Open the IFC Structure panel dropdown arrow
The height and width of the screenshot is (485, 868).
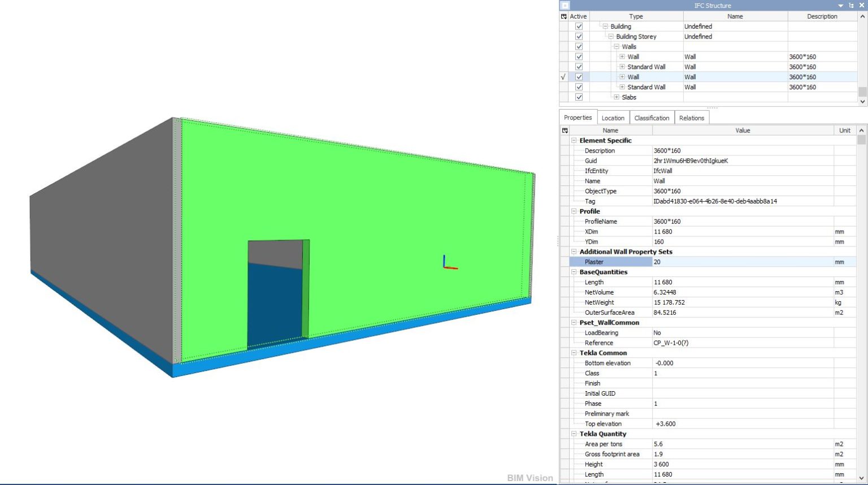click(x=841, y=6)
